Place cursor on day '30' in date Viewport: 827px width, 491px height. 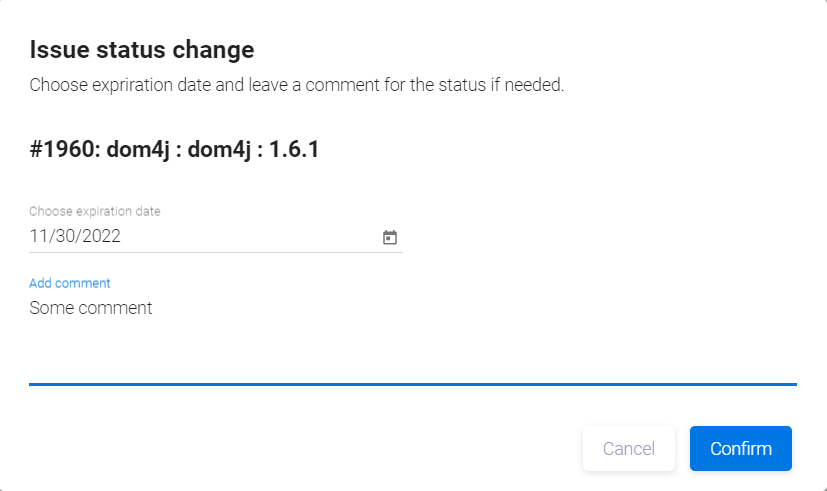point(68,237)
